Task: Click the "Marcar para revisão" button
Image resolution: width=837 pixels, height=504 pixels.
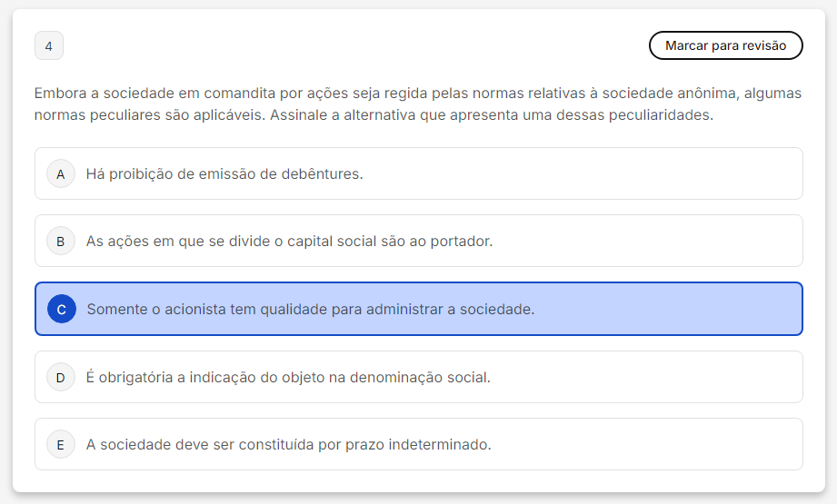Action: 725,45
